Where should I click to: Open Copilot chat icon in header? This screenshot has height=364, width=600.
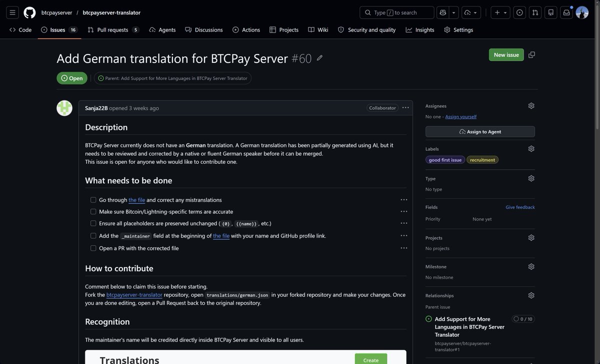(442, 12)
